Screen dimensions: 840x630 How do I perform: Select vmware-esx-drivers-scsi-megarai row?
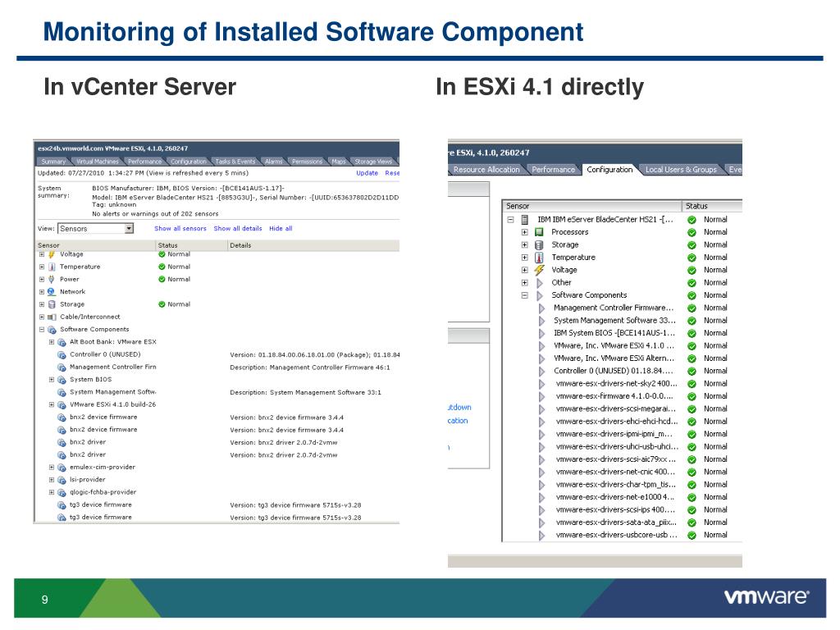point(622,409)
